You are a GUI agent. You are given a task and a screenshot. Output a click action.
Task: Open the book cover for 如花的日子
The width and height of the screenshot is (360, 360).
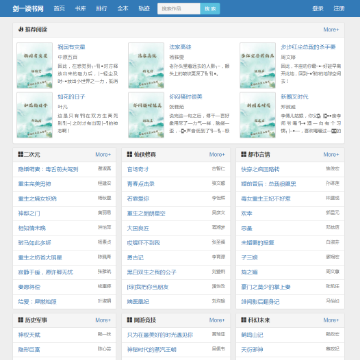click(35, 115)
